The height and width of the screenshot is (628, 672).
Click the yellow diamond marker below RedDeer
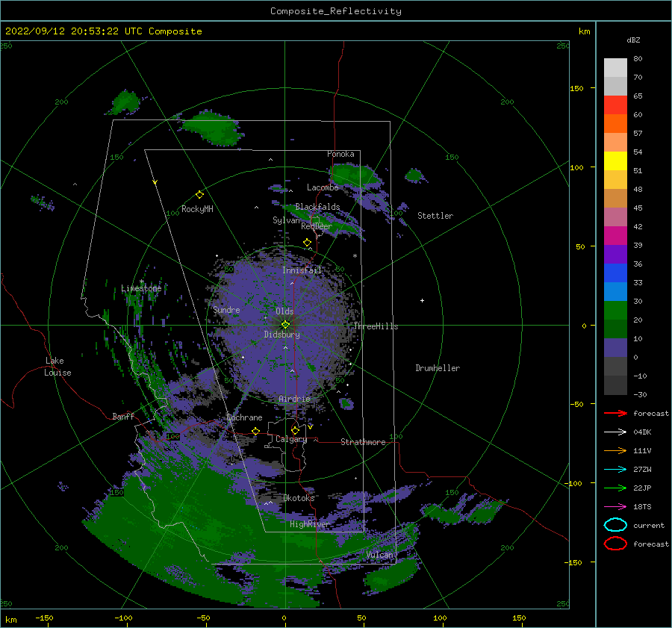tap(308, 243)
